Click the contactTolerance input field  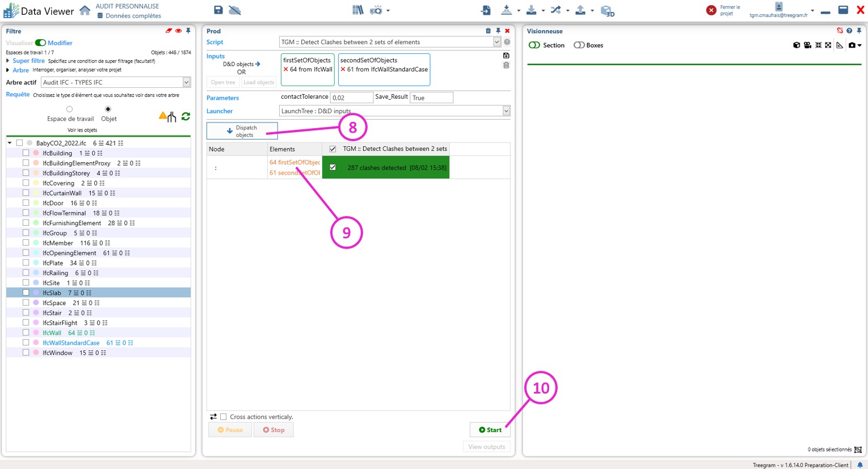(351, 98)
